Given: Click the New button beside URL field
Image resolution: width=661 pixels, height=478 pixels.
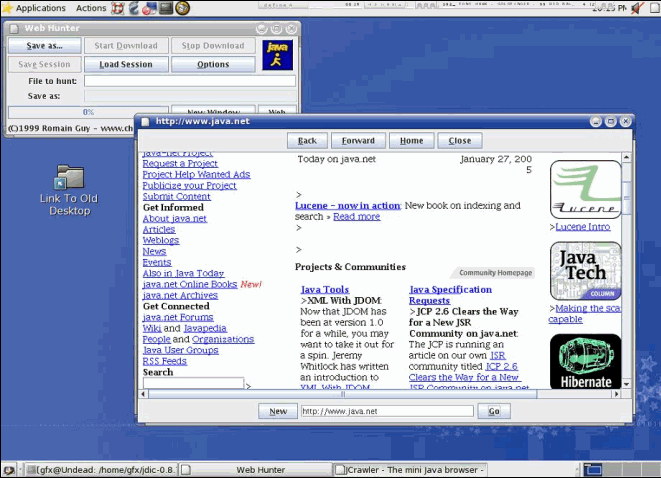Looking at the screenshot, I should click(x=278, y=411).
